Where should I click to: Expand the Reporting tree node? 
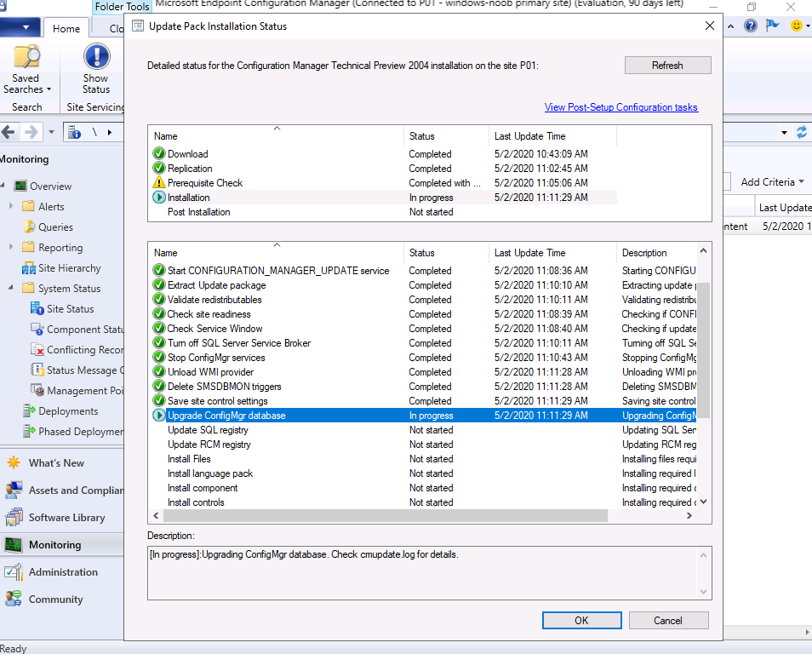(x=11, y=247)
